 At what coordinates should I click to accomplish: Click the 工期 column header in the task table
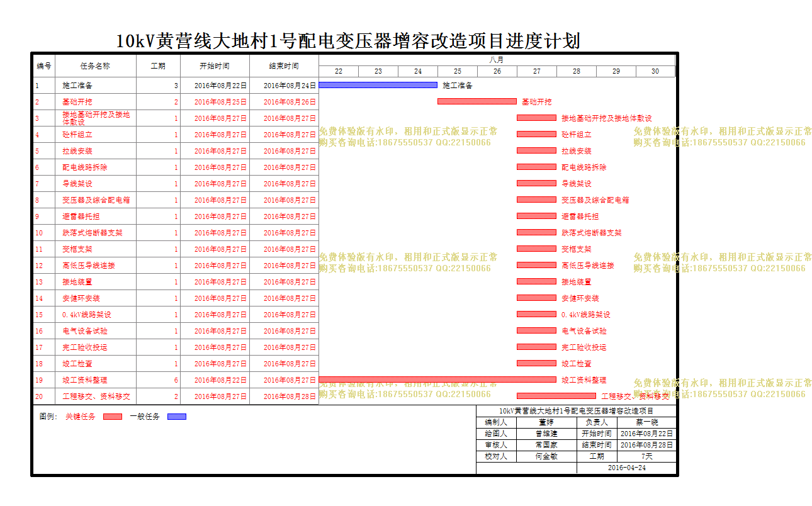pyautogui.click(x=159, y=66)
